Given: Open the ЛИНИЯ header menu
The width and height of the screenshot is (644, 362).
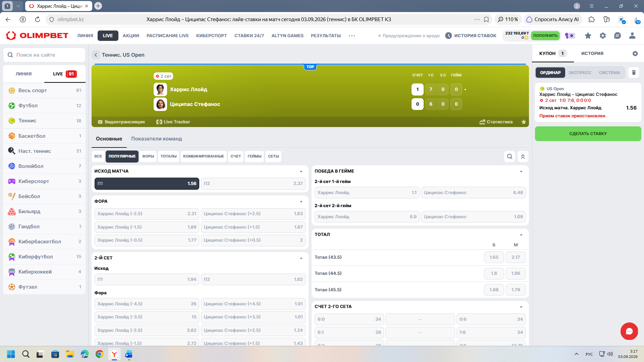Looking at the screenshot, I should click(x=85, y=36).
